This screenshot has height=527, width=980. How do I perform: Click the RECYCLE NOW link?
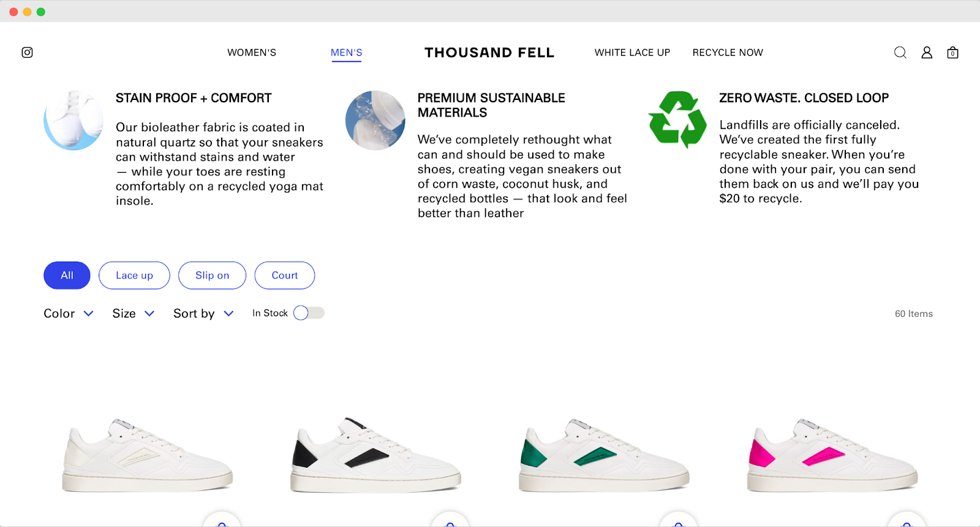pyautogui.click(x=728, y=53)
